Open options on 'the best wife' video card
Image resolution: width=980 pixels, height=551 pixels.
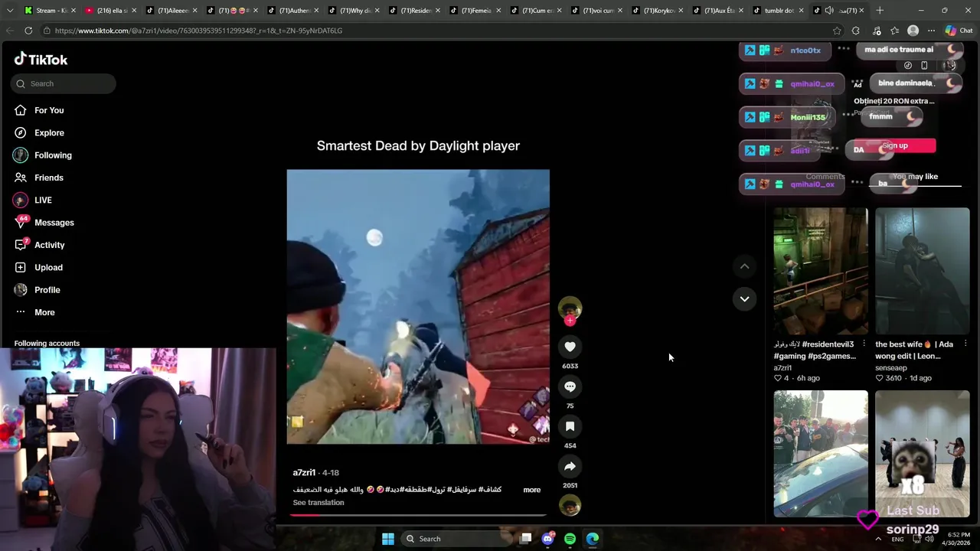pyautogui.click(x=965, y=344)
